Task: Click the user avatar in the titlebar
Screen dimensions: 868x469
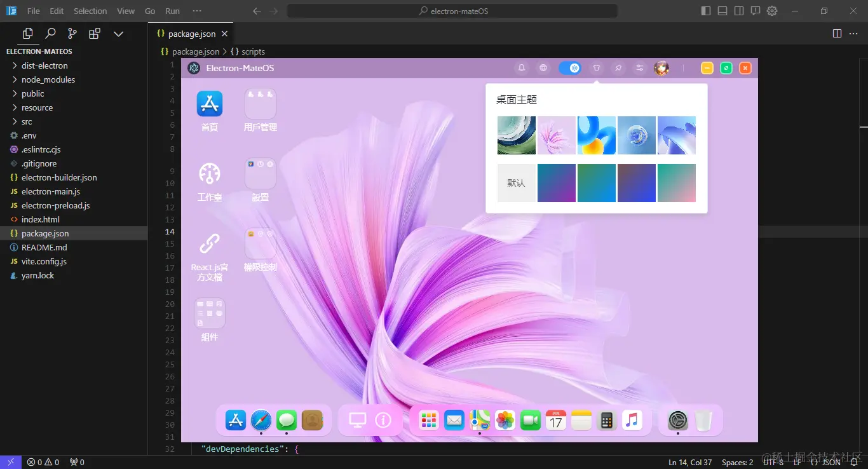Action: point(661,67)
